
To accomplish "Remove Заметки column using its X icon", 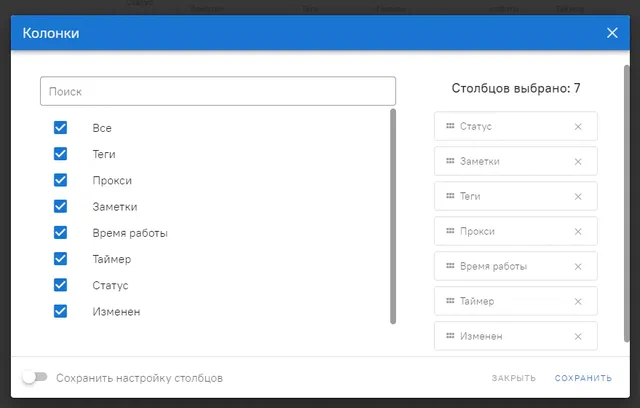I will tap(578, 162).
